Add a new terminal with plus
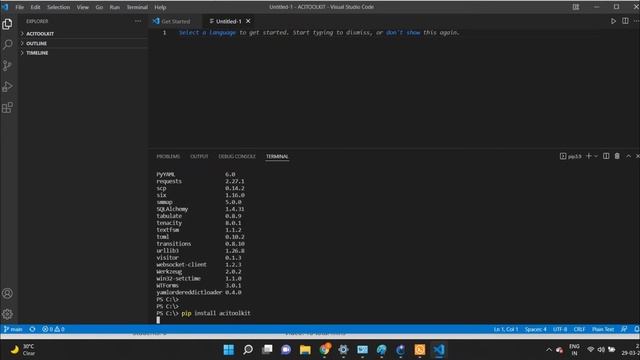Screen dimensions: 640x360 (x=589, y=156)
